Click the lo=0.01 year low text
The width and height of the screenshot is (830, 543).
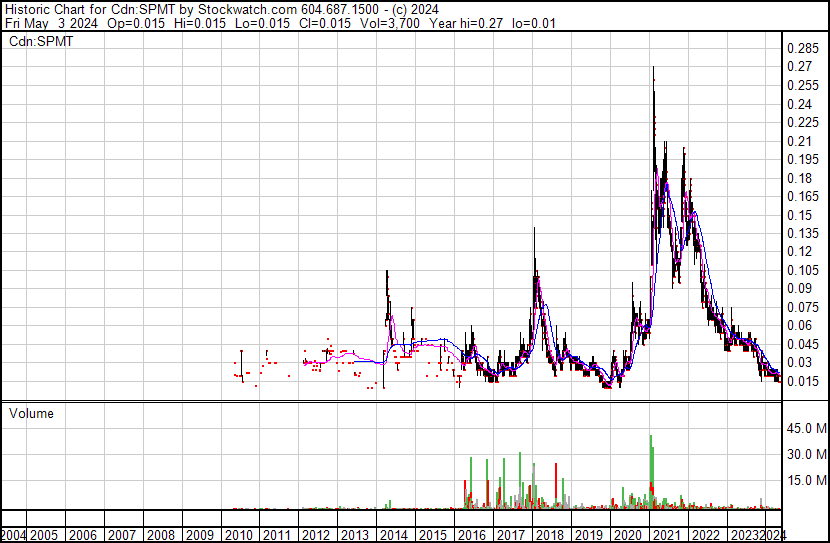534,23
